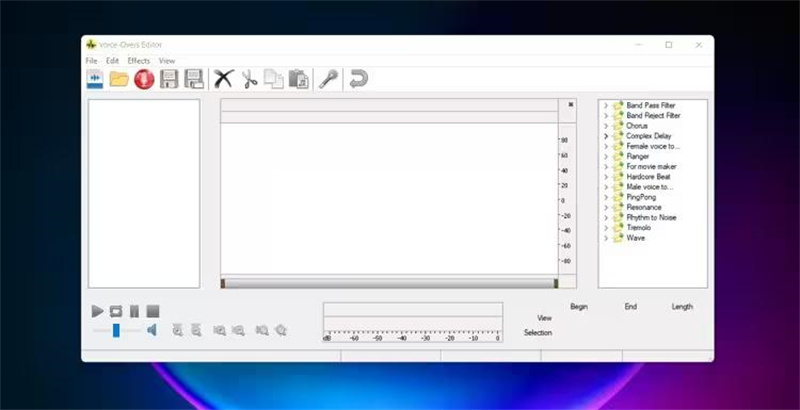Delete selection with the black X icon
Viewport: 800px width, 410px height.
[x=223, y=79]
